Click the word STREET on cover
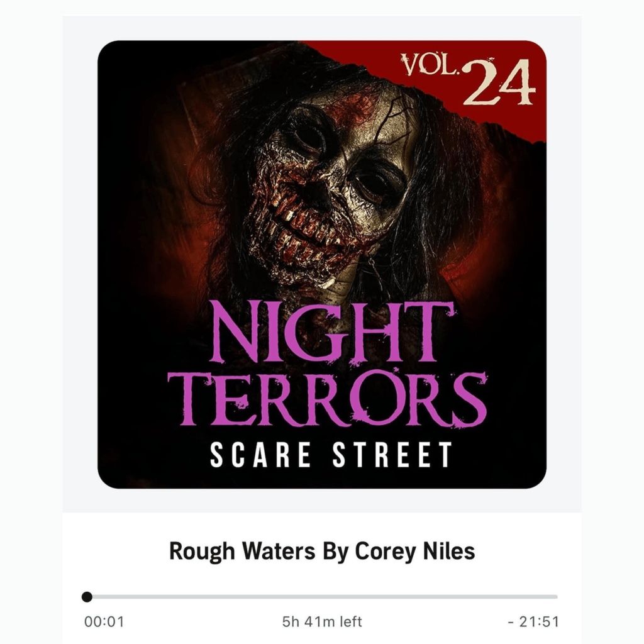The height and width of the screenshot is (644, 644). [392, 455]
